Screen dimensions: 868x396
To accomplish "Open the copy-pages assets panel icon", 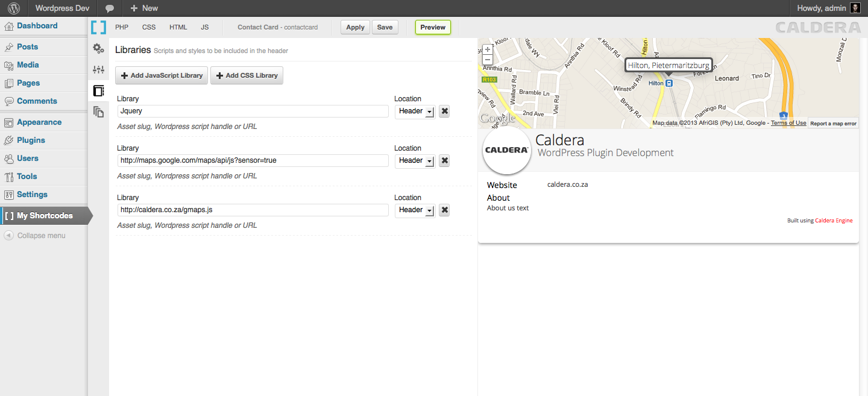I will [x=98, y=111].
